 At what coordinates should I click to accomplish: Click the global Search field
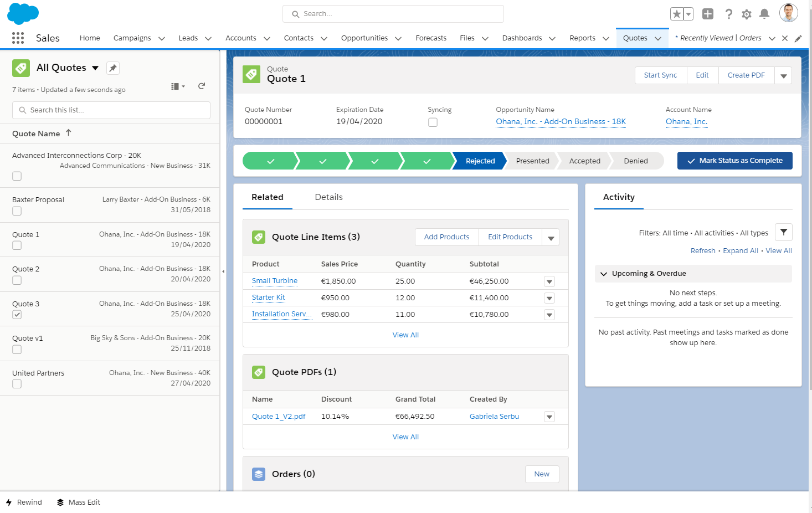click(393, 14)
